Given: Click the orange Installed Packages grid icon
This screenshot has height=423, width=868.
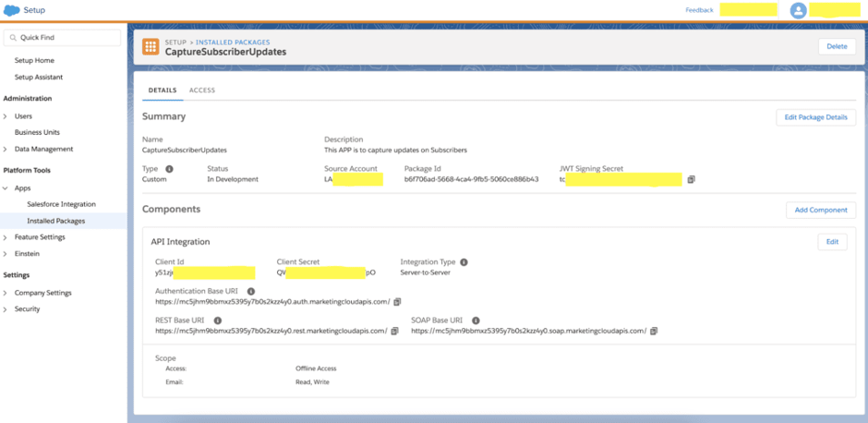Looking at the screenshot, I should click(151, 46).
